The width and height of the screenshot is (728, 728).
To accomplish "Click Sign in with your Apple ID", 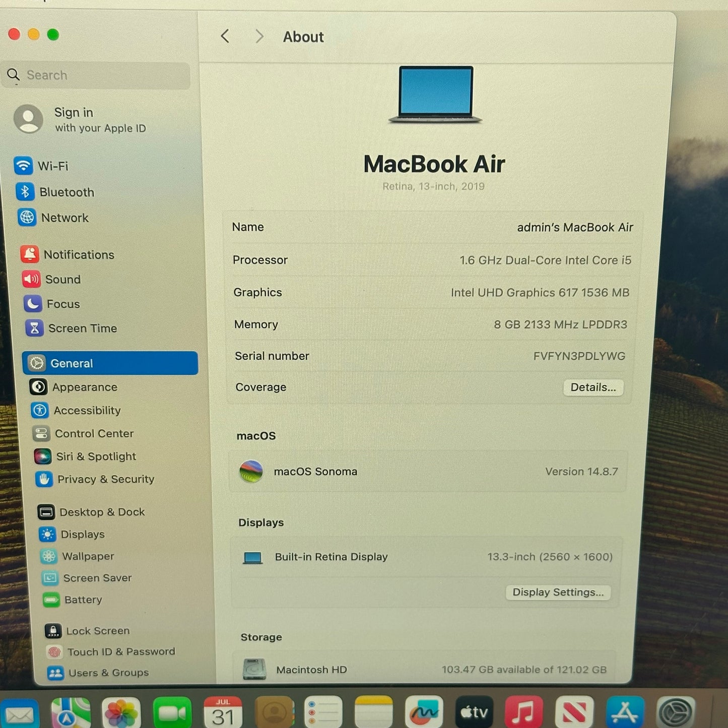I will (x=81, y=119).
